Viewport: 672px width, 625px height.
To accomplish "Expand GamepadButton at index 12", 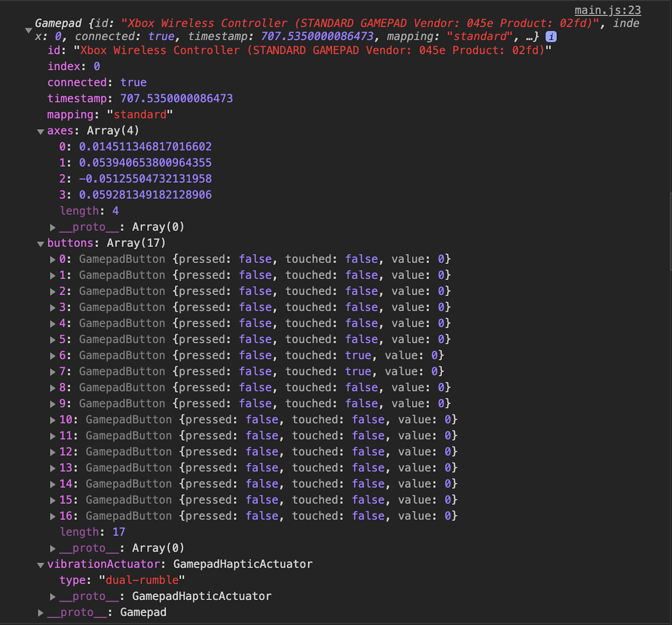I will tap(53, 452).
